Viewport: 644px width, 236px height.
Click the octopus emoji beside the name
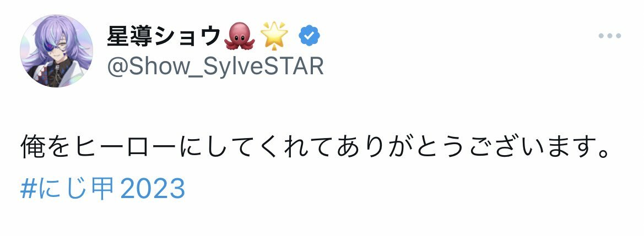[240, 36]
